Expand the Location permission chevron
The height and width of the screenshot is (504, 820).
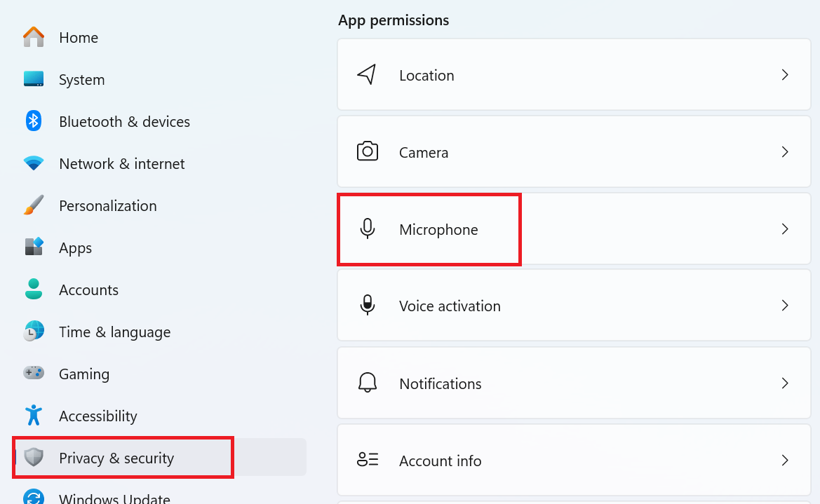[784, 75]
